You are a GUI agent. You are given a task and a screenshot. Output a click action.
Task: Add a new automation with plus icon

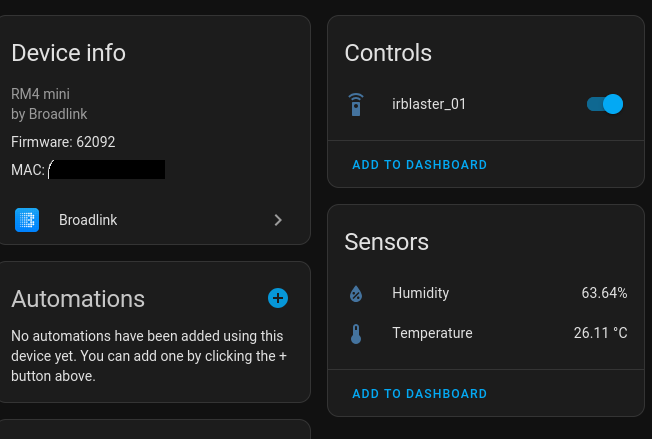click(x=278, y=298)
